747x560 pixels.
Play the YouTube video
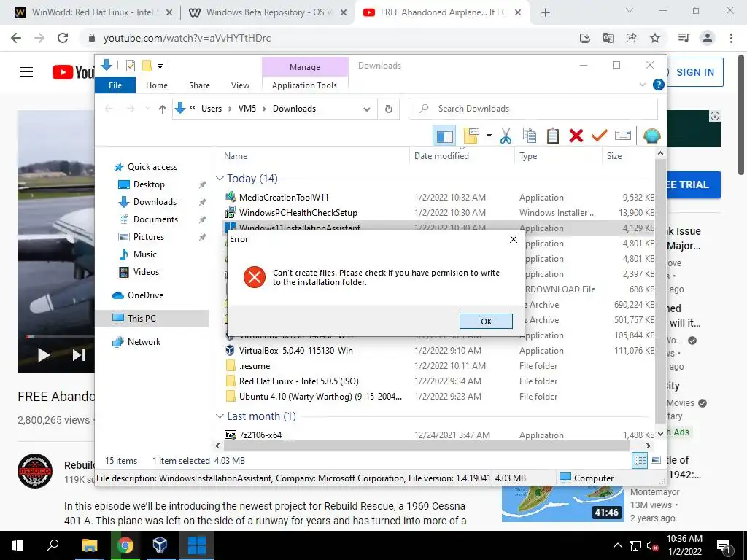pyautogui.click(x=43, y=355)
